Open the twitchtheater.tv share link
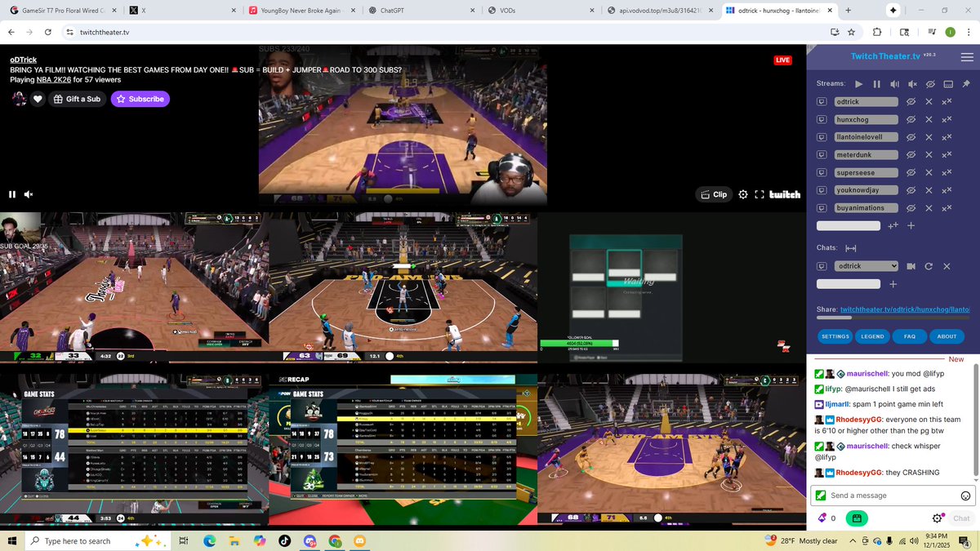980x551 pixels. (x=906, y=309)
